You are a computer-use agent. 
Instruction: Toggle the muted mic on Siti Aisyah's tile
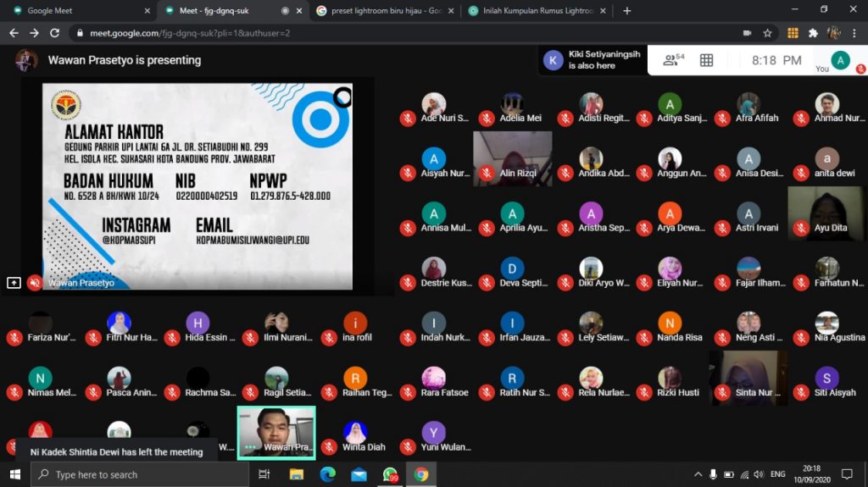click(800, 393)
